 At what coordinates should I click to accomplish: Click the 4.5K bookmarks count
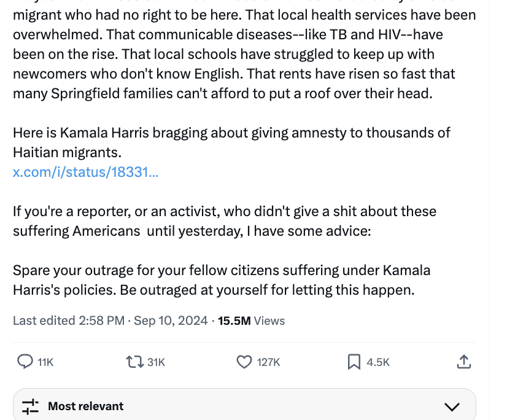click(x=378, y=362)
